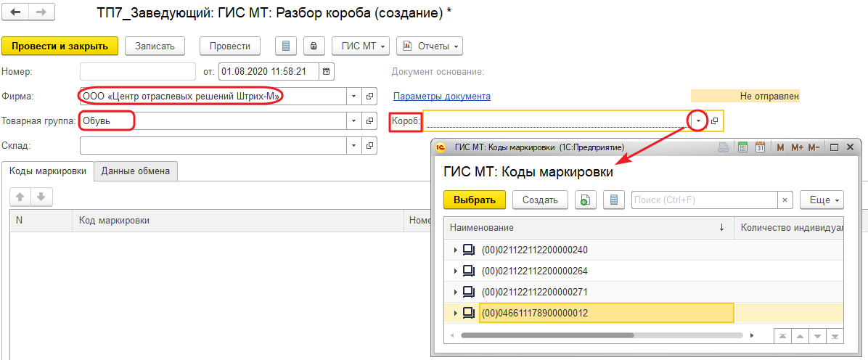868x360 pixels.
Task: Click the M+ memory button in title bar
Action: [x=797, y=147]
